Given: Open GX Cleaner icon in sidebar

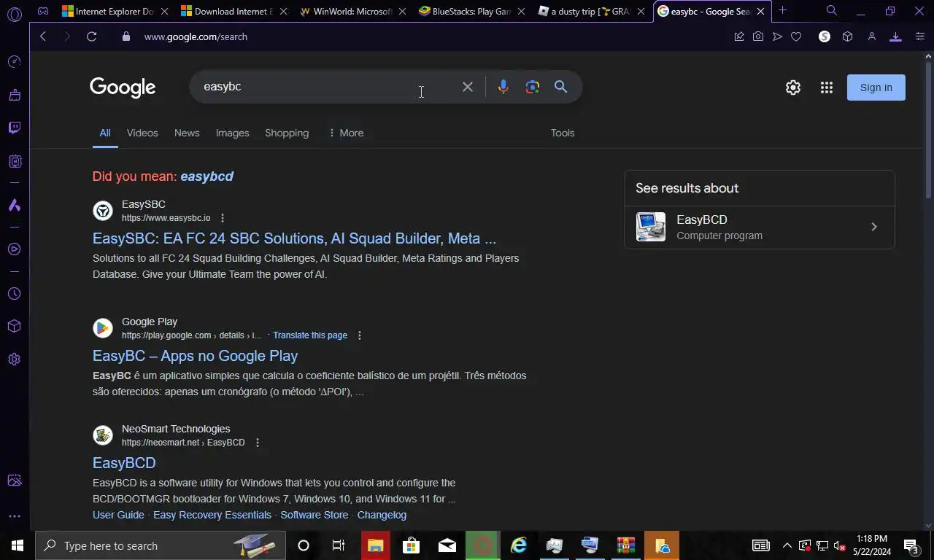Looking at the screenshot, I should pos(15,95).
